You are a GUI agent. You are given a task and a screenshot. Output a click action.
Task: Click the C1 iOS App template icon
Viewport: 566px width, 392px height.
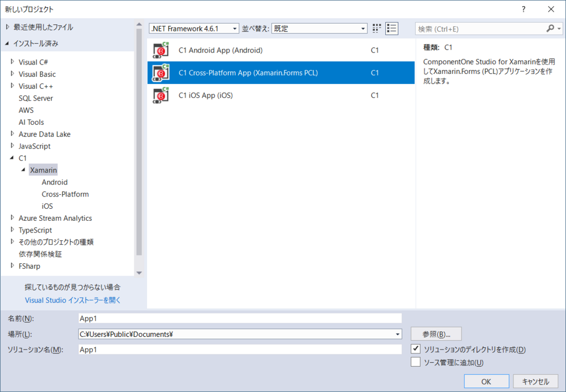click(x=161, y=95)
